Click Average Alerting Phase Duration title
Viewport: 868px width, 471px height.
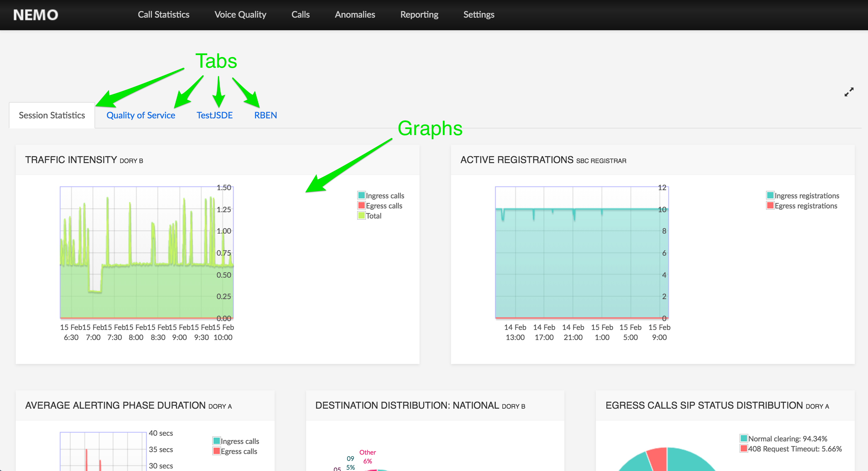click(x=128, y=405)
